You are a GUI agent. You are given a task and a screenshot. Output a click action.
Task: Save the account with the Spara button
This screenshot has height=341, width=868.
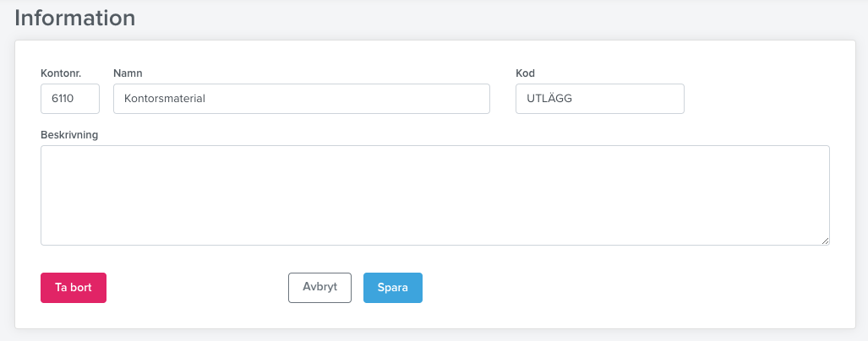click(392, 287)
